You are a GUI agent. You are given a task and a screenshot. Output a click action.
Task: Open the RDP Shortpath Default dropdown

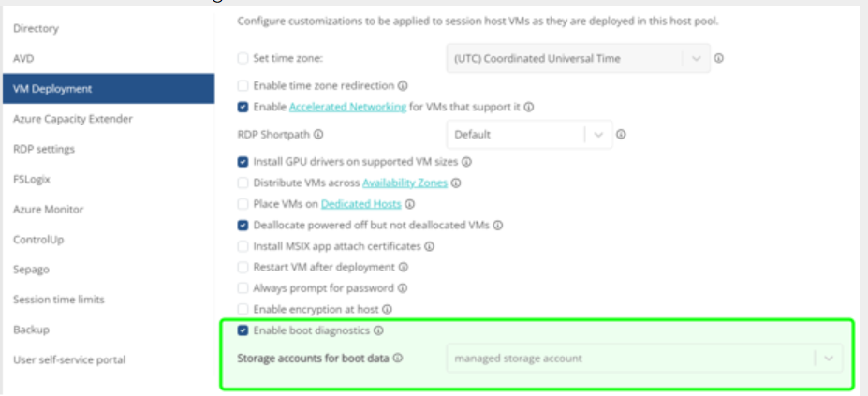[x=529, y=134]
